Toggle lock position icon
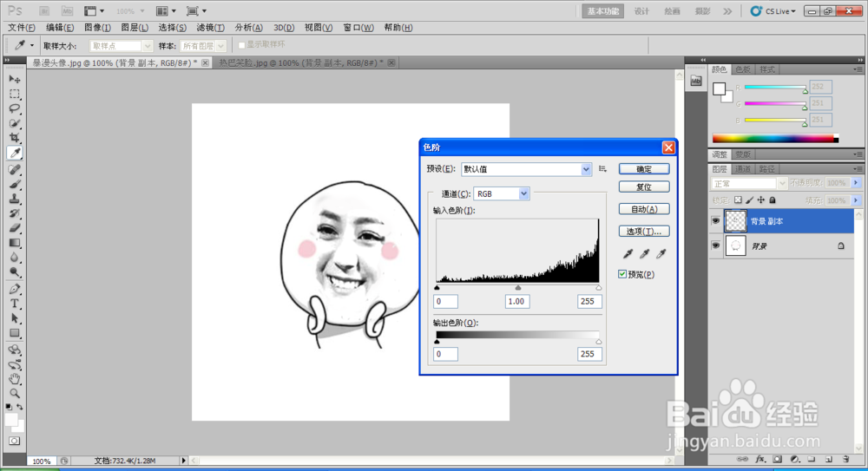 pyautogui.click(x=761, y=200)
